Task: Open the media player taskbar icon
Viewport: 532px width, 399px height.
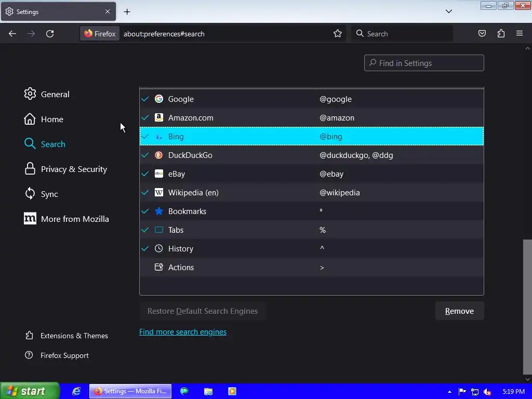Action: [x=232, y=391]
